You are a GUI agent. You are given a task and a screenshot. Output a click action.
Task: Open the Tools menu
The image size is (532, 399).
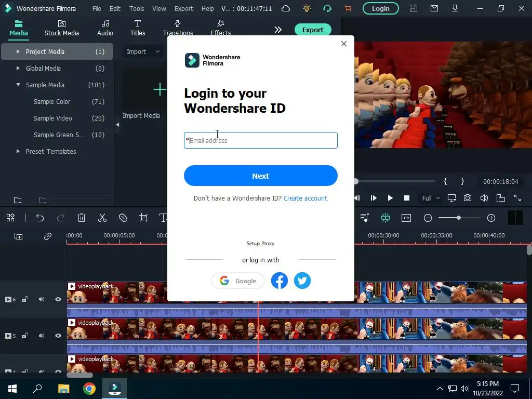pyautogui.click(x=137, y=8)
